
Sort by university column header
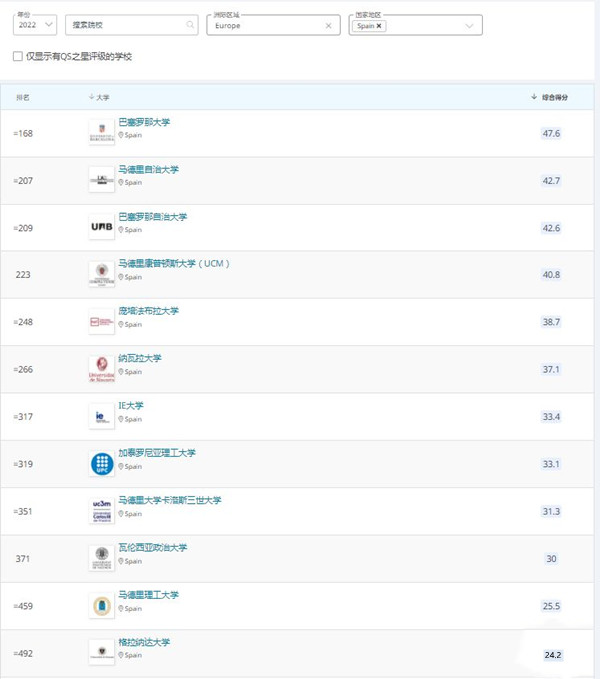(99, 97)
